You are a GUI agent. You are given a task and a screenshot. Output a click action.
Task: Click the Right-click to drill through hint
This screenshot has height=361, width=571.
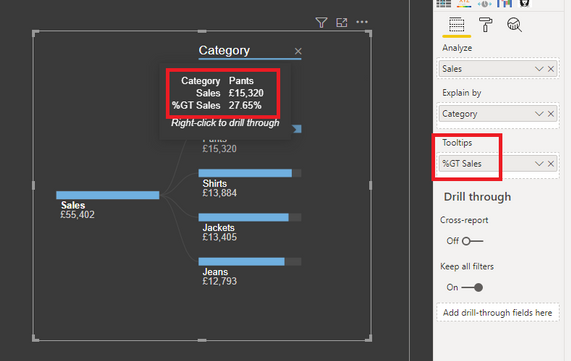click(x=225, y=123)
